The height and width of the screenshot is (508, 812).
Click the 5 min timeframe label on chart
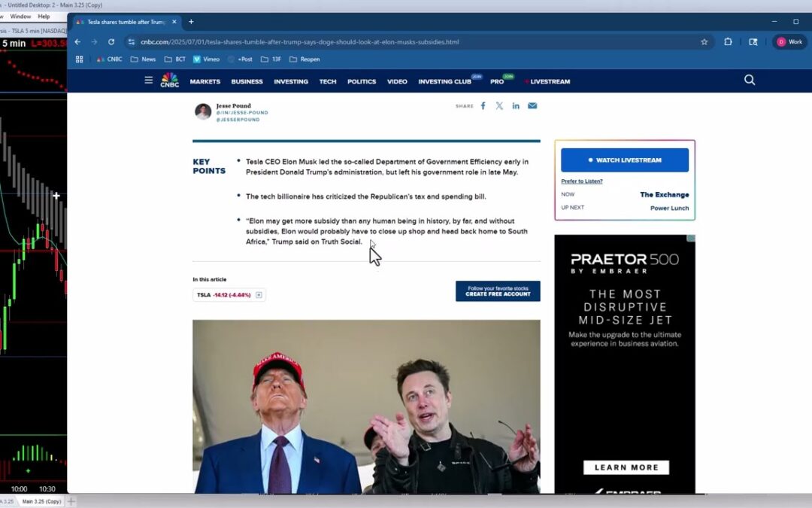14,44
